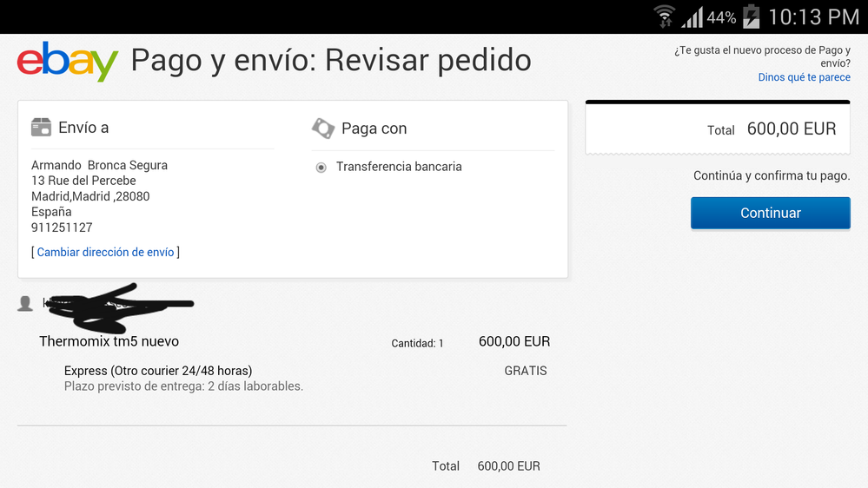
Task: Click the item price 600,00 EUR beside Cantidad
Action: click(x=514, y=341)
